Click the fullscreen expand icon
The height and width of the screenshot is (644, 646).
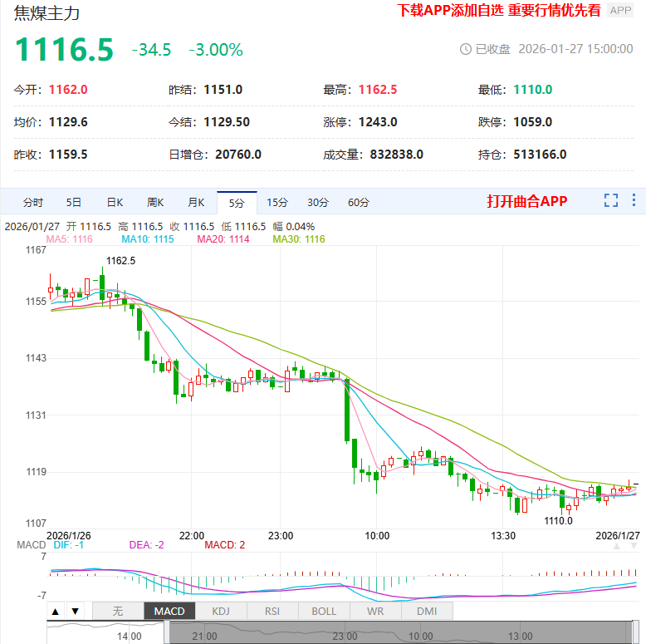pyautogui.click(x=611, y=200)
